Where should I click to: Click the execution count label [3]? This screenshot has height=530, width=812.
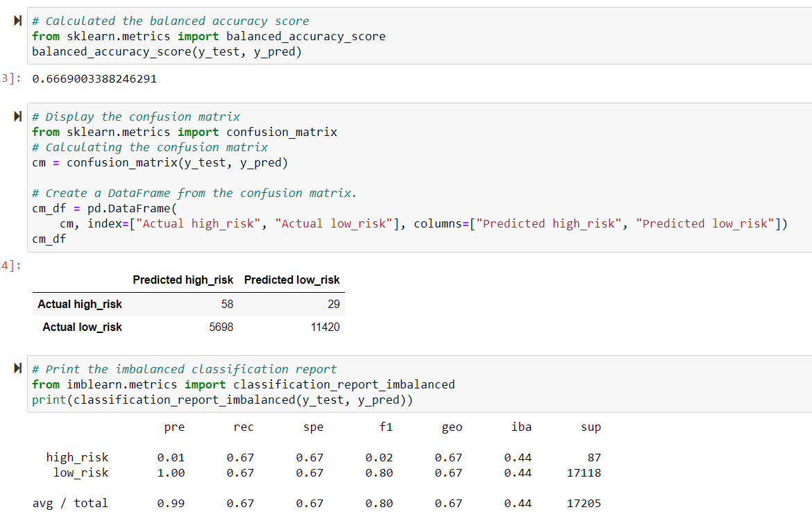click(x=7, y=78)
